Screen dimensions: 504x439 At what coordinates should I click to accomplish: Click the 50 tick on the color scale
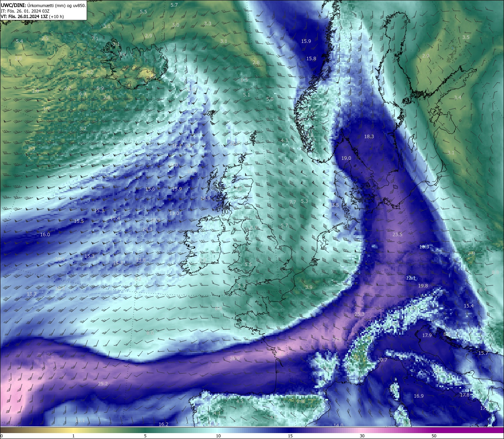pos(434,436)
